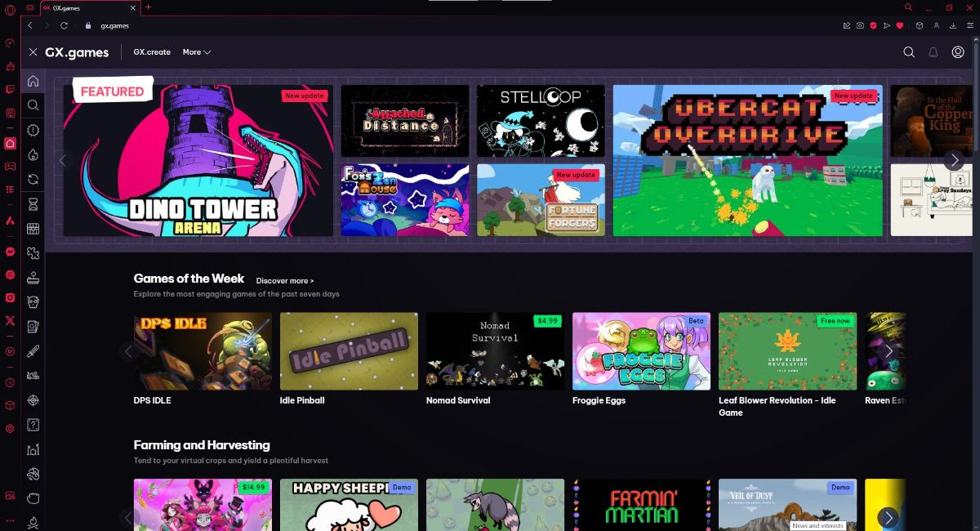Expand the More dropdown menu

196,52
